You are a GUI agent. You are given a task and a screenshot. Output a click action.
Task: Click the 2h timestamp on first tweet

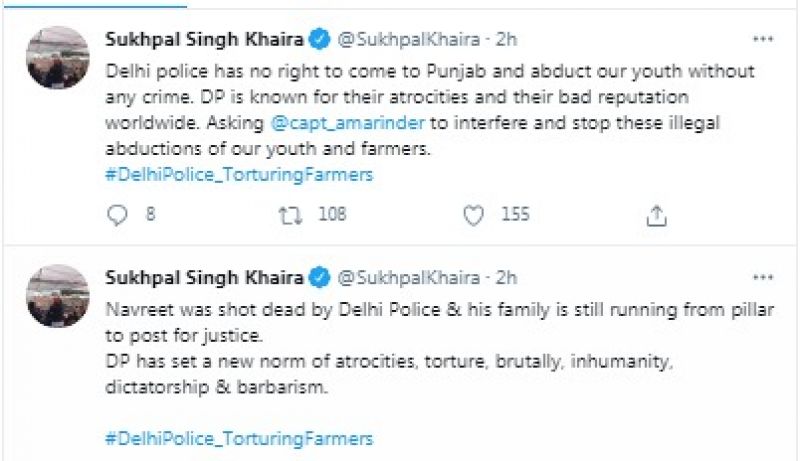[480, 40]
